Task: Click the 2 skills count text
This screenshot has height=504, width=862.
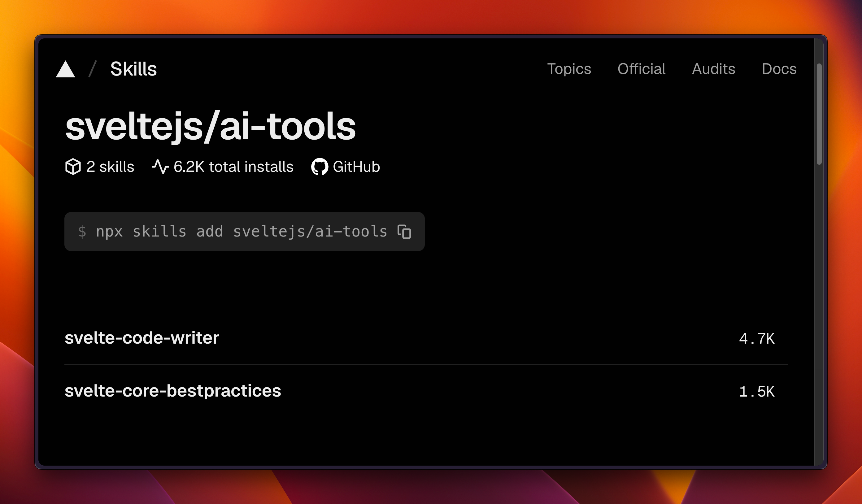Action: (110, 167)
